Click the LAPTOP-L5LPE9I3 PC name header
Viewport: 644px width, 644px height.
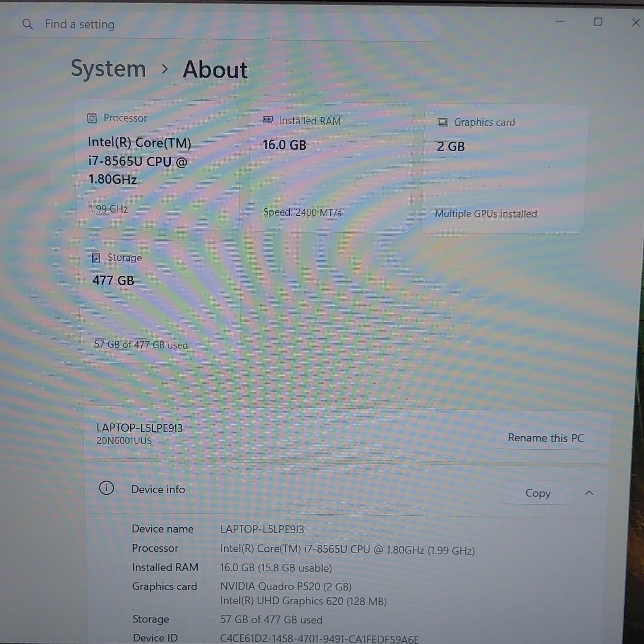point(139,428)
